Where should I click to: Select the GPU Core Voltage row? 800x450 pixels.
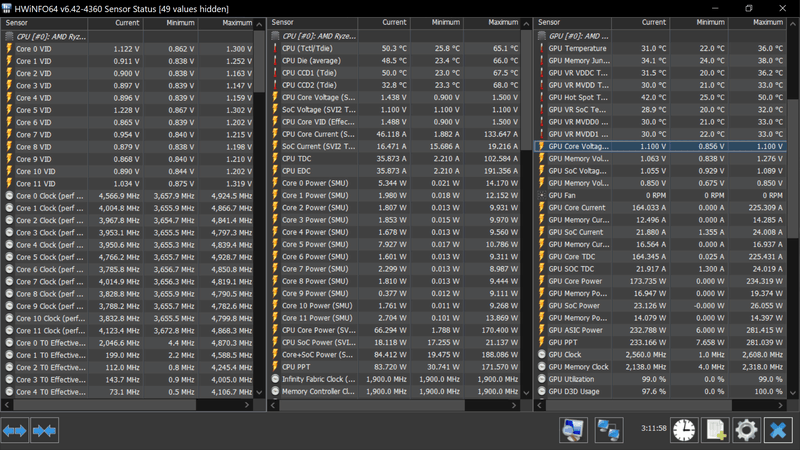(660, 146)
